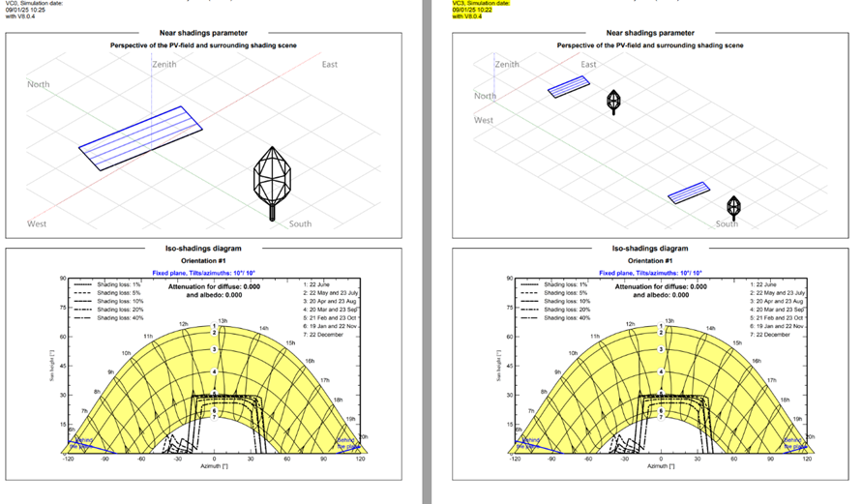Click the upper tree in right page scene
The image size is (862, 504).
611,100
